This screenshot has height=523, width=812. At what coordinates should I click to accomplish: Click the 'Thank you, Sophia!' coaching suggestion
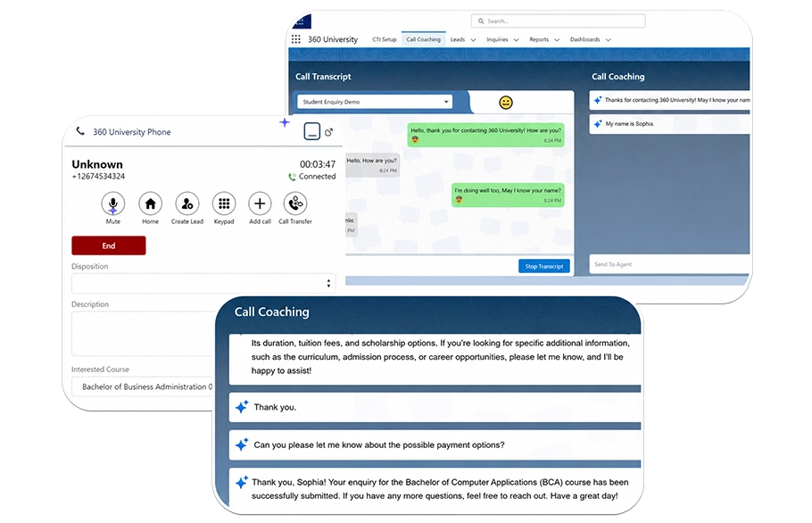(435, 489)
